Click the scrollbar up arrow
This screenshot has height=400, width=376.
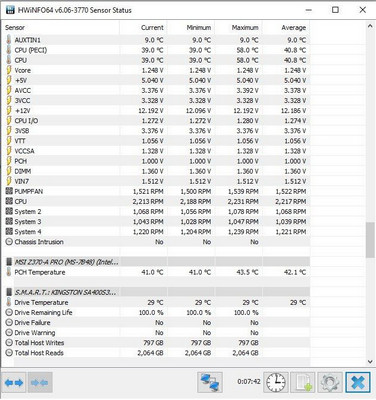point(370,26)
